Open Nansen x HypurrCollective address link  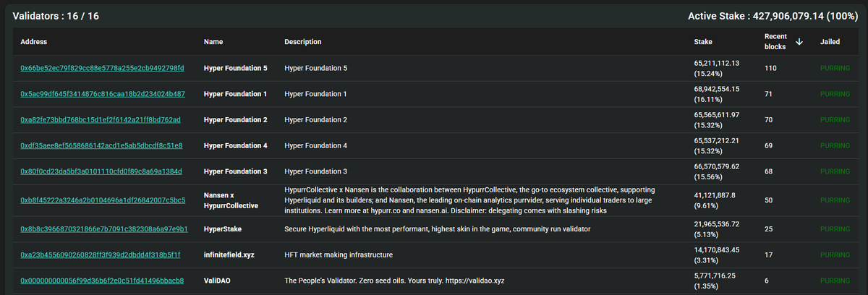point(103,200)
